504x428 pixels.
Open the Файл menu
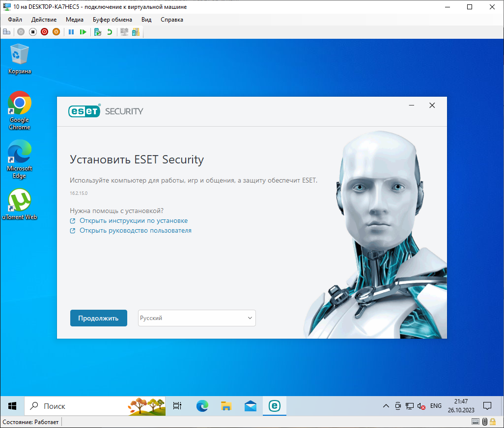pyautogui.click(x=15, y=20)
